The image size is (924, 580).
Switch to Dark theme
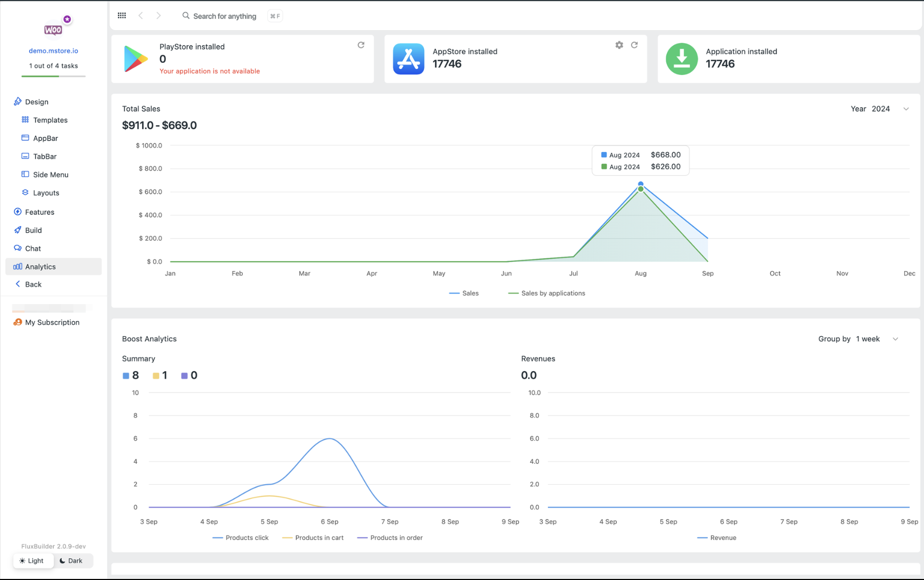[71, 560]
